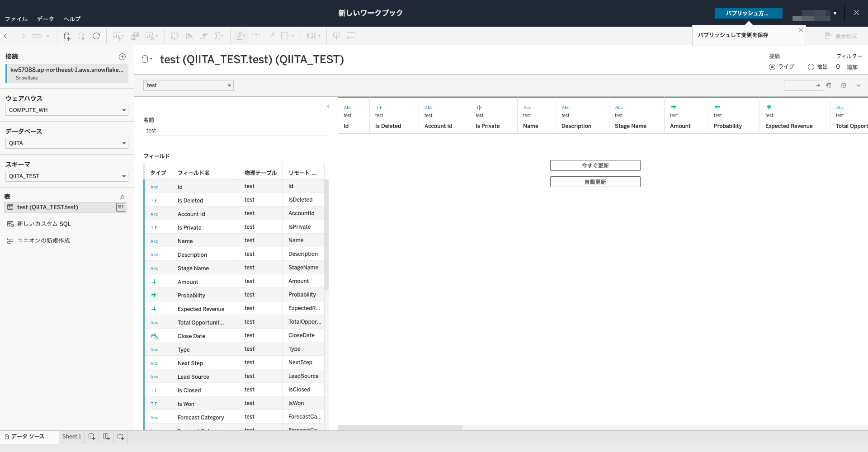Click the search tables magnifier icon
868x452 pixels.
(x=122, y=197)
